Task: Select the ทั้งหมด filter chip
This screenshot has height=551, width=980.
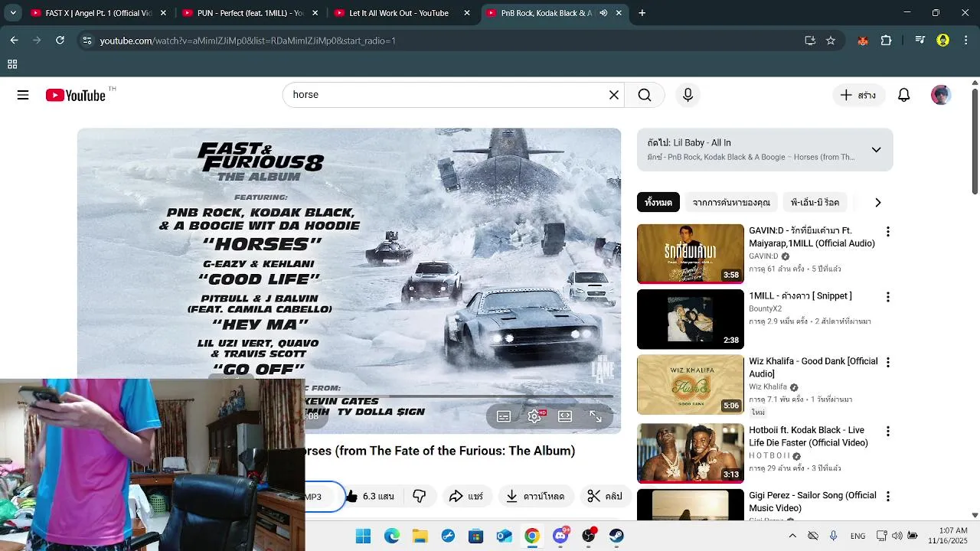Action: coord(658,203)
